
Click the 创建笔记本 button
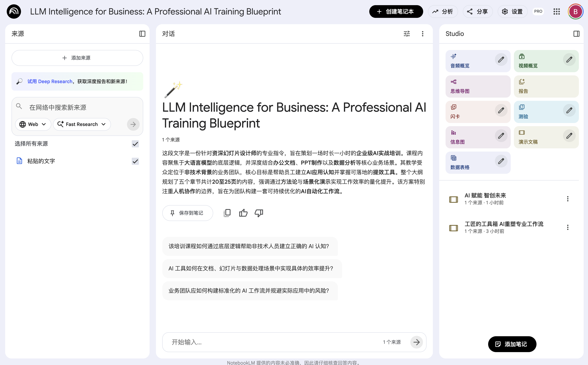coord(396,12)
